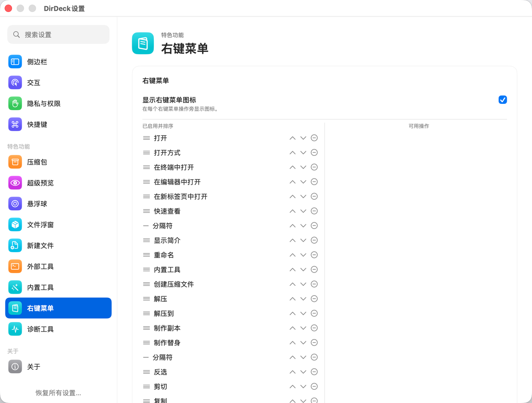Select the 制作替身 row text
532x403 pixels.
point(167,343)
